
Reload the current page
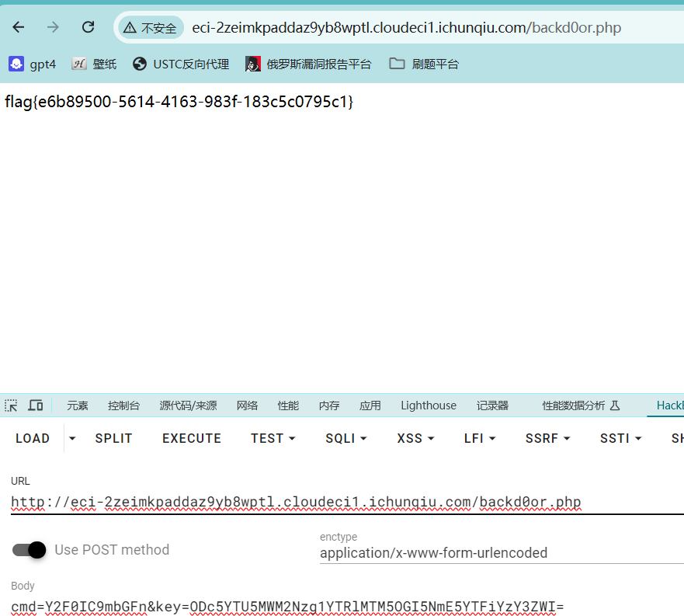(x=89, y=27)
